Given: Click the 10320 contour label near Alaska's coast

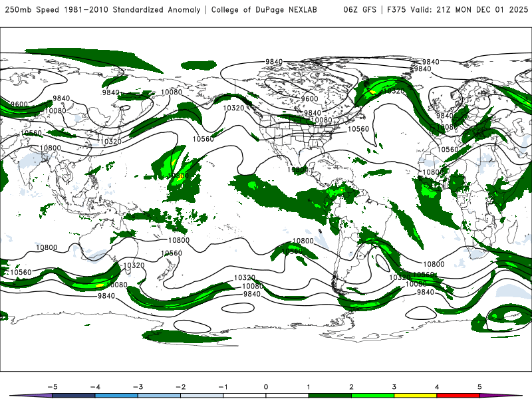Looking at the screenshot, I should point(233,108).
